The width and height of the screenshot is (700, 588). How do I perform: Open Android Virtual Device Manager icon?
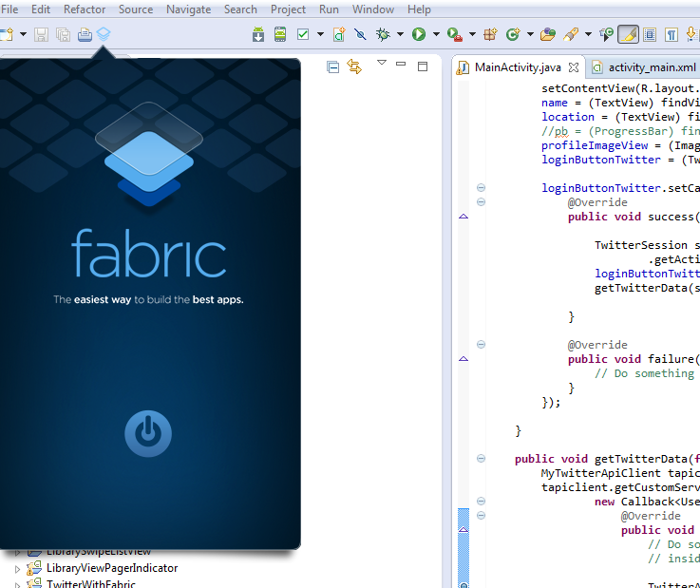click(279, 34)
